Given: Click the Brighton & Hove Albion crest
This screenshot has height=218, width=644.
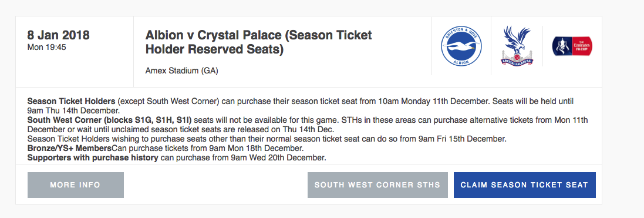Looking at the screenshot, I should click(461, 46).
